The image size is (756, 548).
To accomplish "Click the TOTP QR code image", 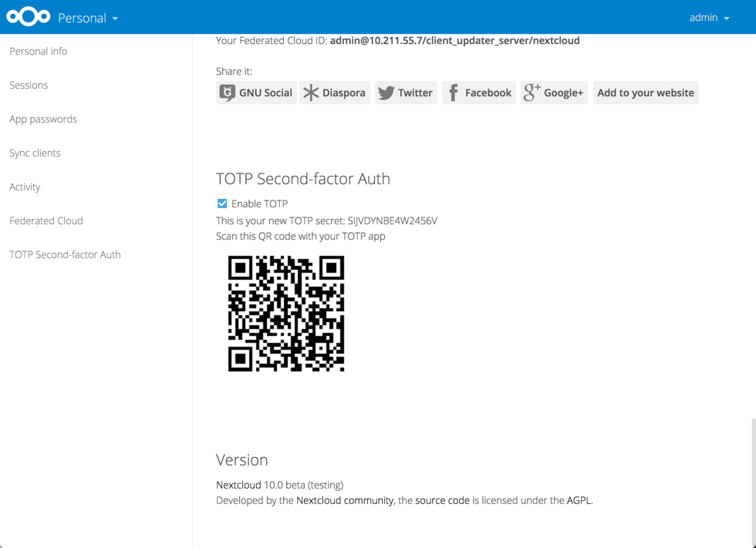I will (286, 314).
